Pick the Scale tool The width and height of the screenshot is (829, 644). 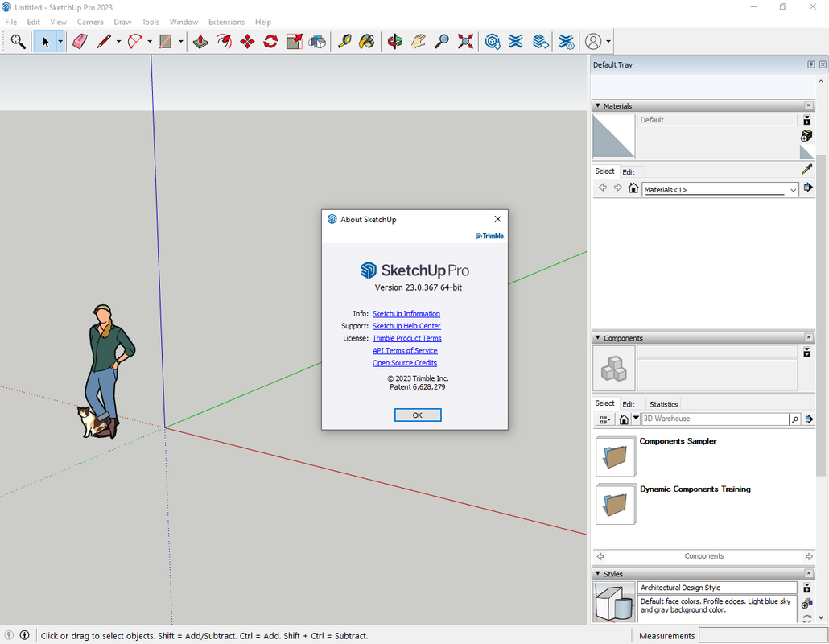point(294,42)
